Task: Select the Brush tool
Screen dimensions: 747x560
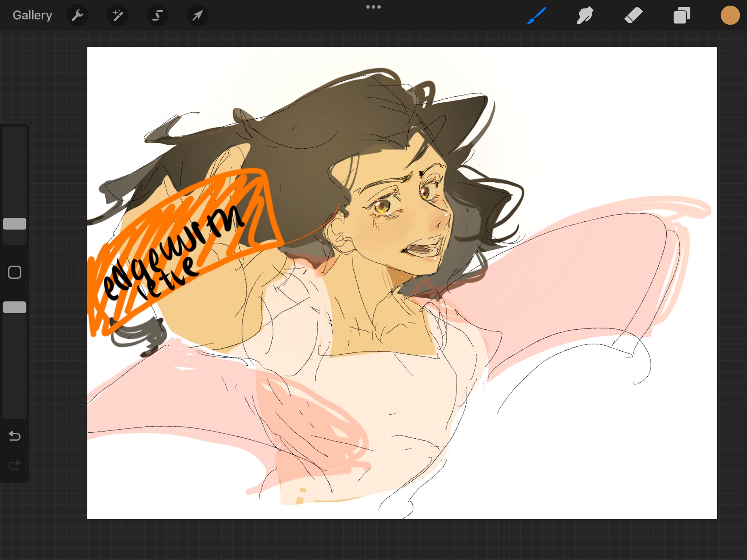Action: (x=537, y=15)
